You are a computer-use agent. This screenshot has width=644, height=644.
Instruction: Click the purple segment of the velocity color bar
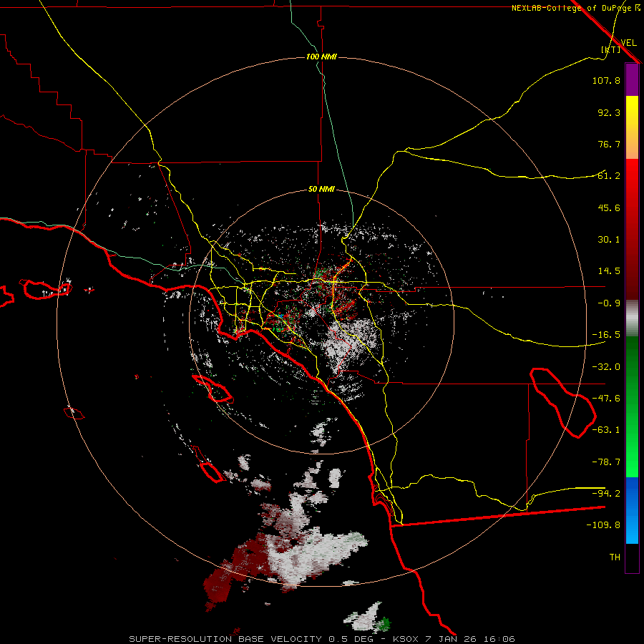(632, 79)
